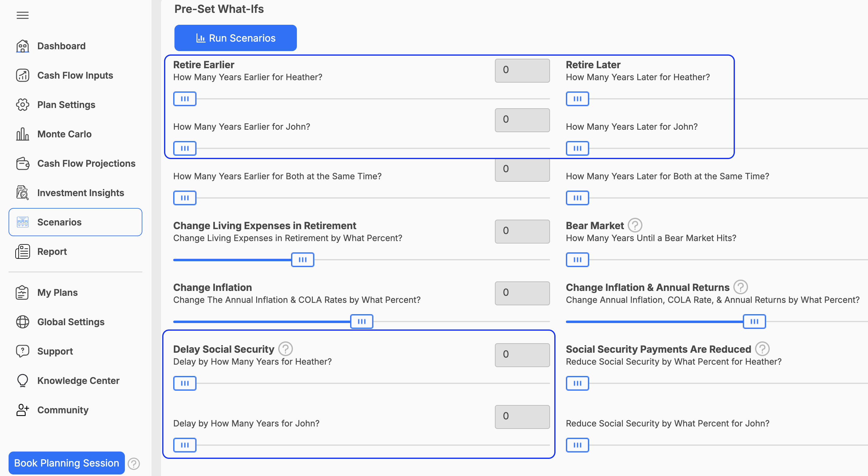Click Change Inflation percent value field

point(522,293)
